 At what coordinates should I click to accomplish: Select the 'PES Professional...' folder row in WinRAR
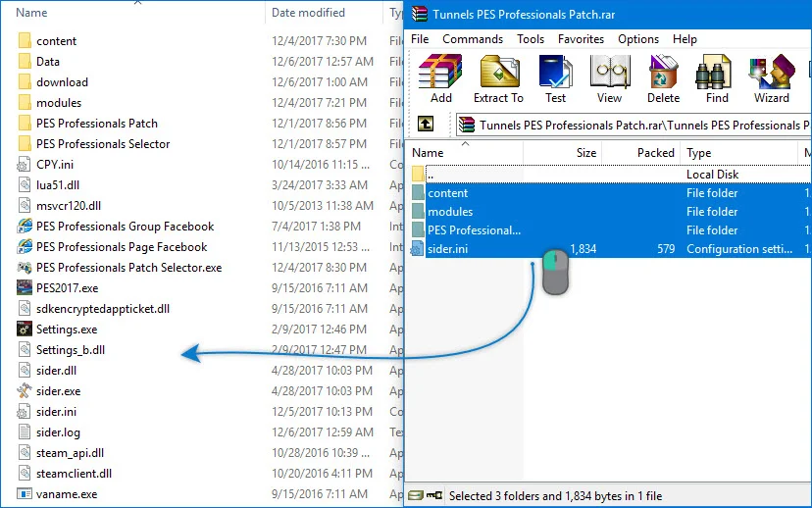pyautogui.click(x=611, y=230)
